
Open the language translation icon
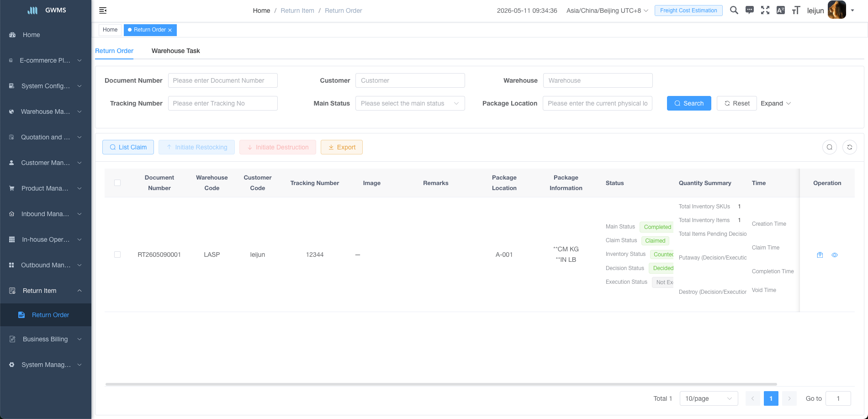(x=781, y=10)
